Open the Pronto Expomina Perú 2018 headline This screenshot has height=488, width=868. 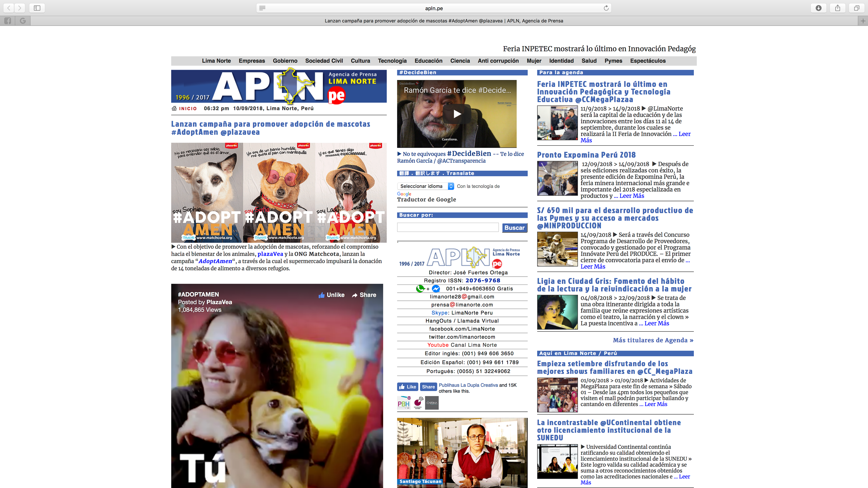(x=586, y=155)
